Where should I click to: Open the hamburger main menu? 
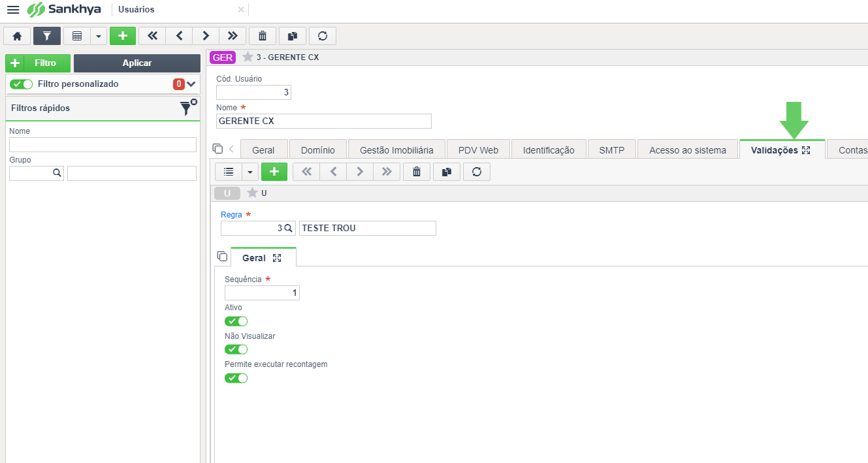point(13,10)
